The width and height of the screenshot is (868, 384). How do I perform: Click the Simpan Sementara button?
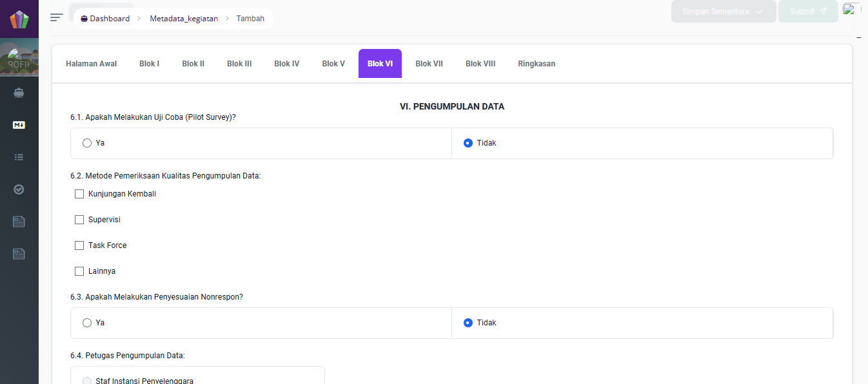tap(724, 12)
